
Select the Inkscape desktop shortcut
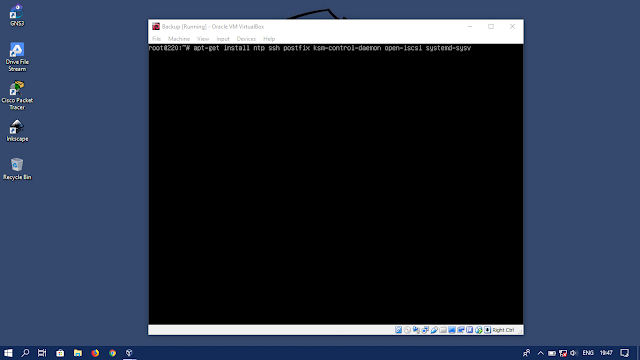(x=17, y=131)
